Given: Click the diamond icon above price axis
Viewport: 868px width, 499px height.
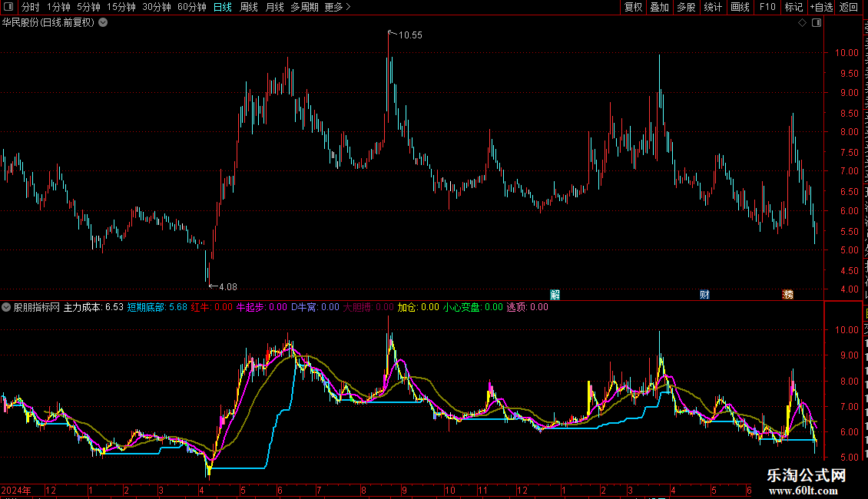Looking at the screenshot, I should (x=802, y=23).
